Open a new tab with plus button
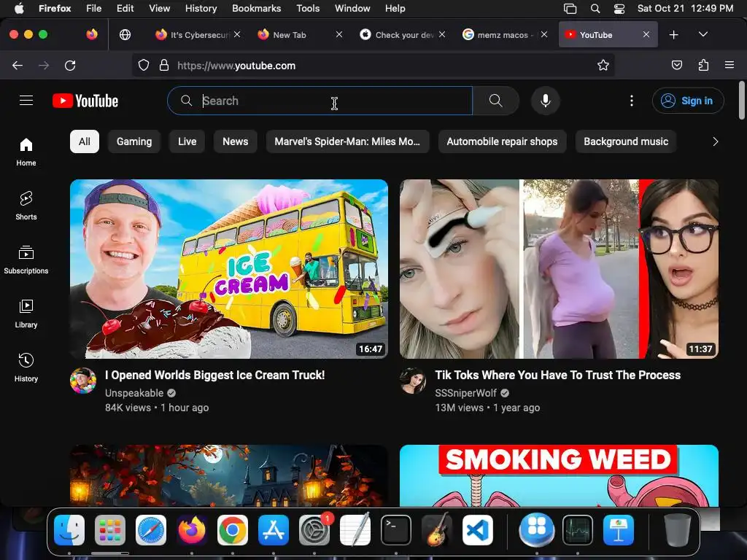The width and height of the screenshot is (747, 560). (673, 35)
